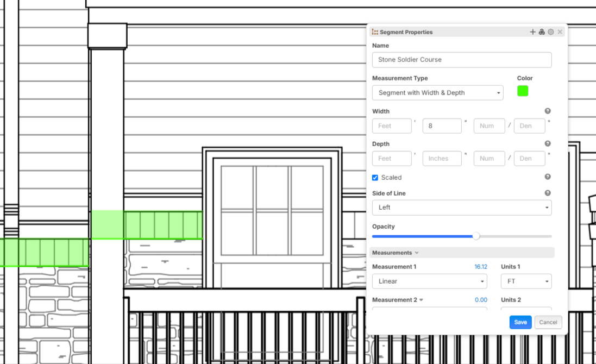Open the Measurement 1 Linear dropdown
This screenshot has width=596, height=364.
pos(430,281)
